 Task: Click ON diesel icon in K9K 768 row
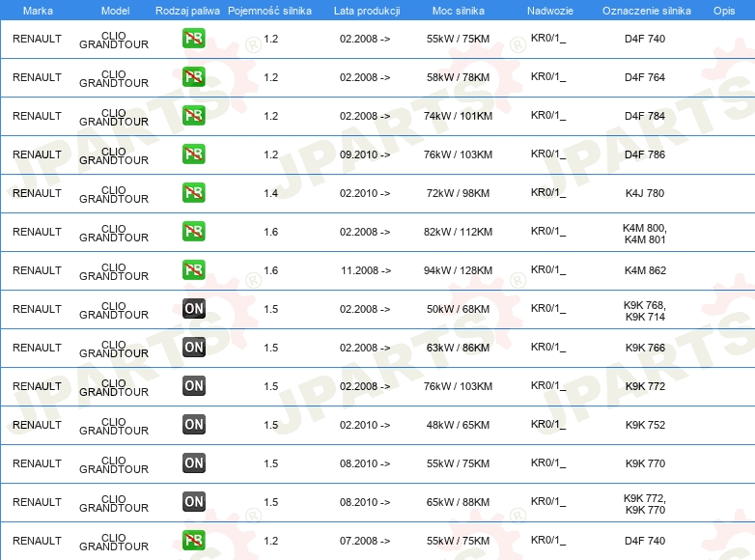pos(193,309)
